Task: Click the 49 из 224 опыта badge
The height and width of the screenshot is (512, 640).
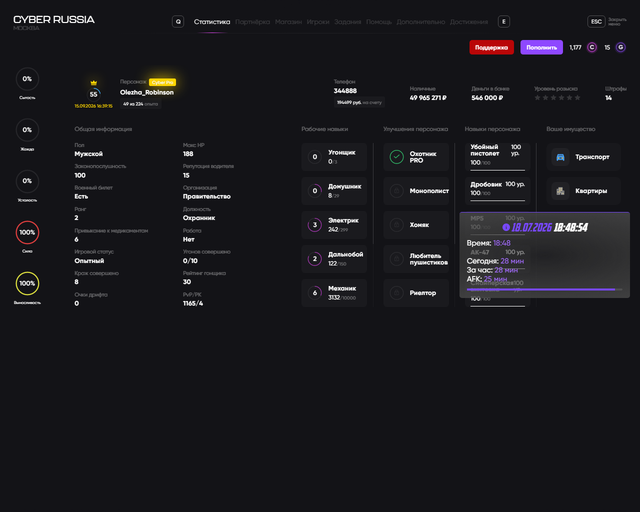Action: pos(140,104)
